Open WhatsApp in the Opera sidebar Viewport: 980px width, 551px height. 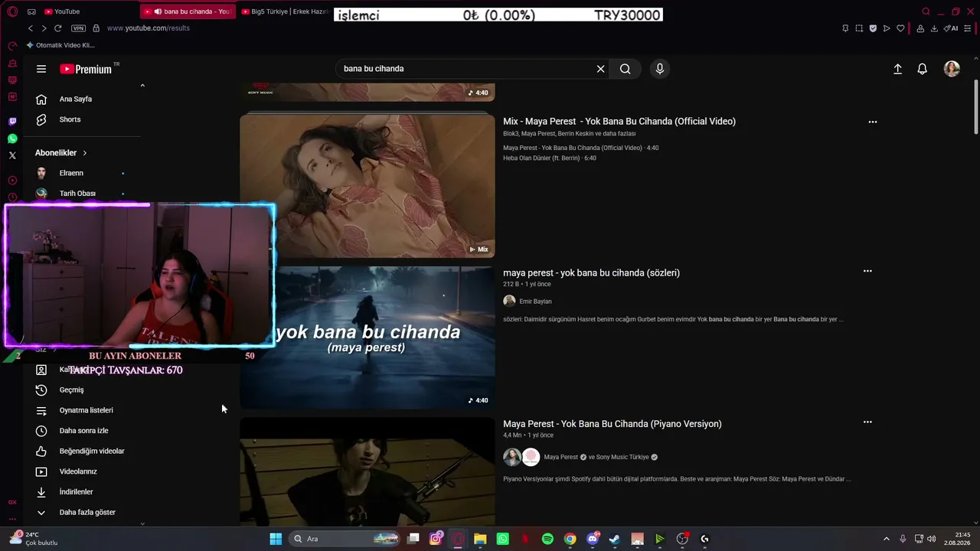[x=12, y=139]
